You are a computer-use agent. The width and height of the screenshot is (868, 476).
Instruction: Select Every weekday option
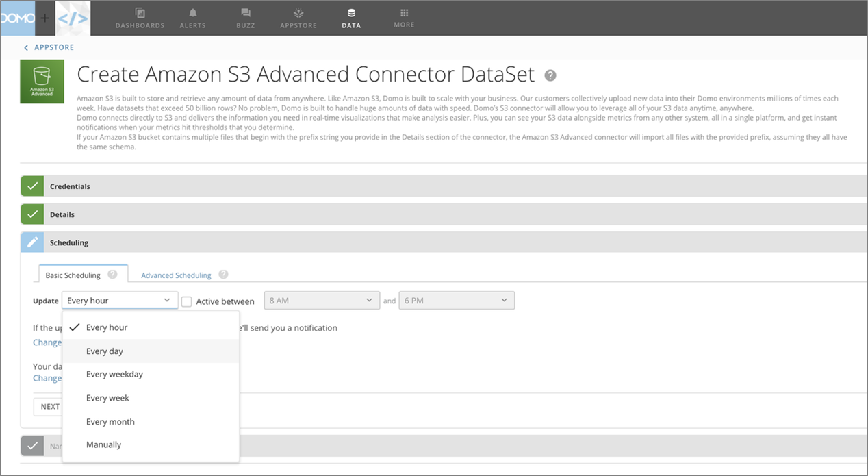[151, 375]
